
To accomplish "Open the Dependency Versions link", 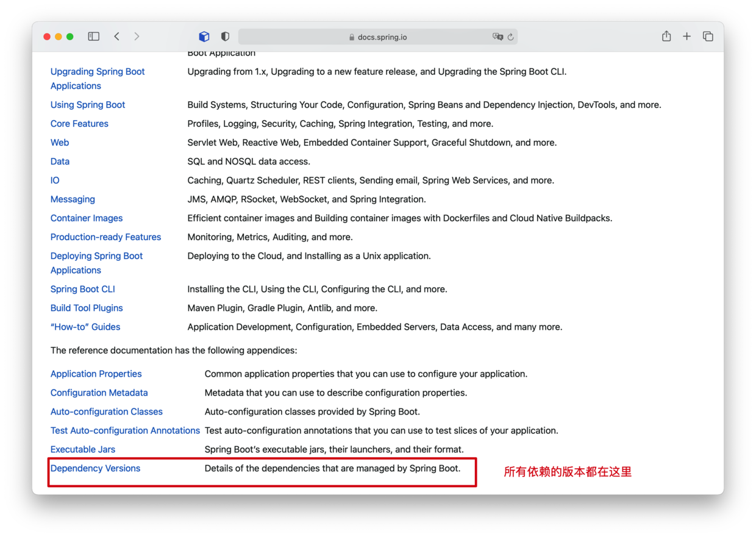I will tap(95, 468).
